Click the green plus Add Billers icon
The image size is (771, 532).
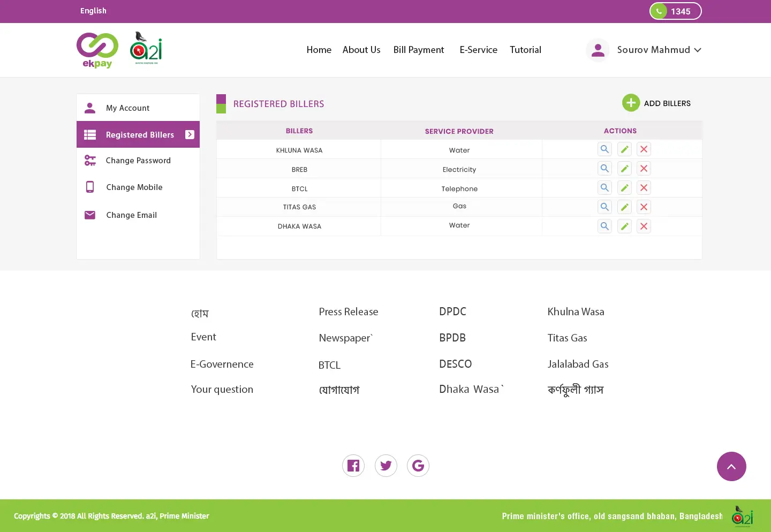coord(631,103)
